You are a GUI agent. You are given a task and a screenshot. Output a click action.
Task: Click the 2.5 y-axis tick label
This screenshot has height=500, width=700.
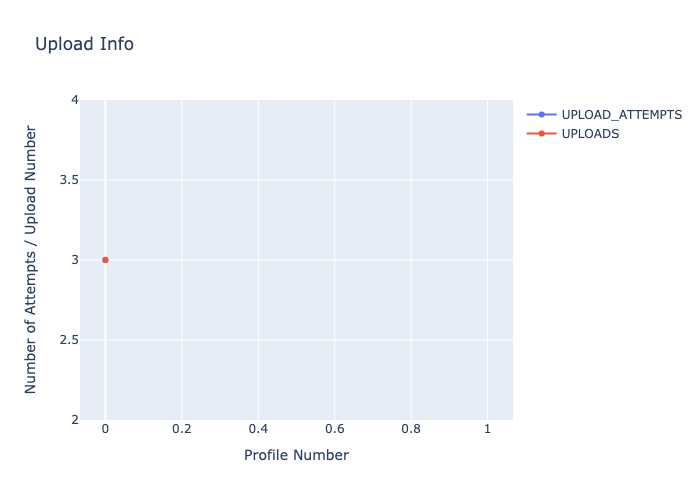pyautogui.click(x=70, y=340)
